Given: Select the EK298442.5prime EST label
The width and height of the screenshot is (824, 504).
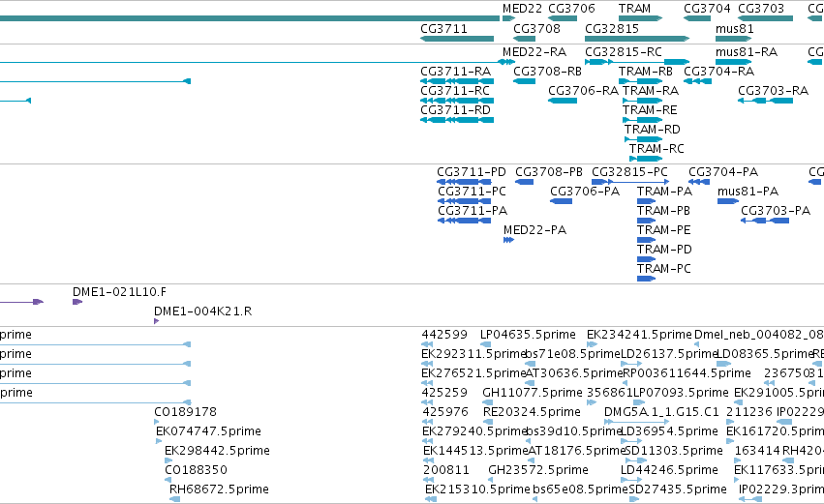Looking at the screenshot, I should pos(217,451).
